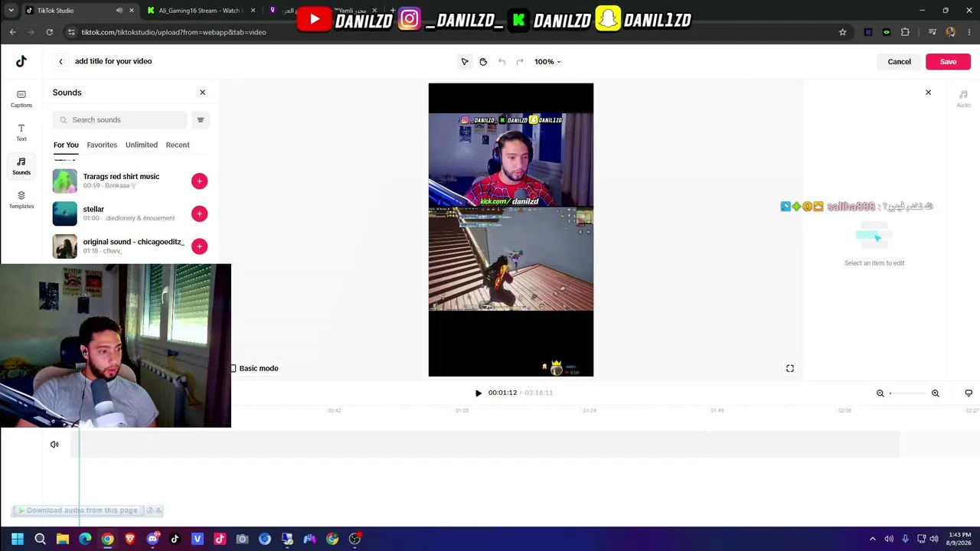Select the stellar sound thumbnail
980x551 pixels.
pyautogui.click(x=65, y=214)
